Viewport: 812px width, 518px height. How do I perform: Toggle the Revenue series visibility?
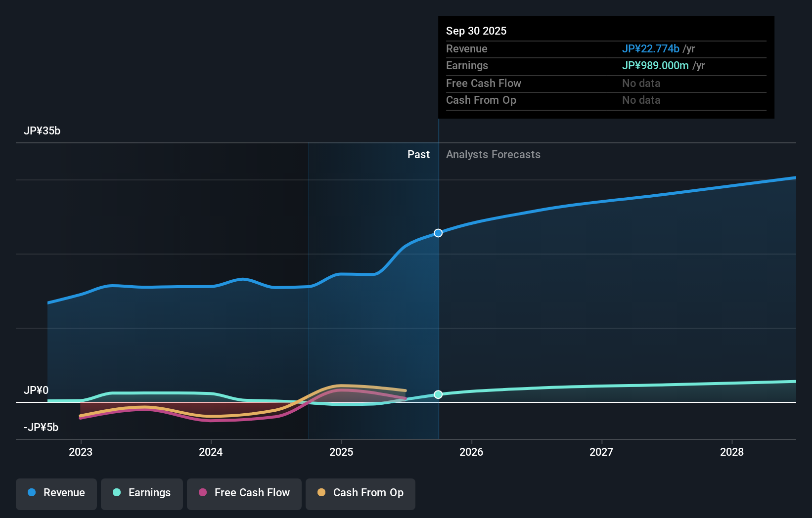(56, 493)
